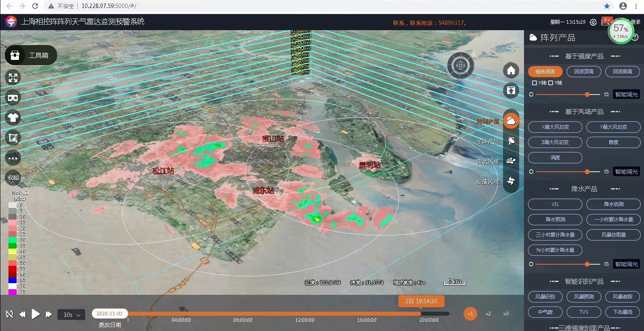Open 阵列产品 cloud icon in side menu

511,121
